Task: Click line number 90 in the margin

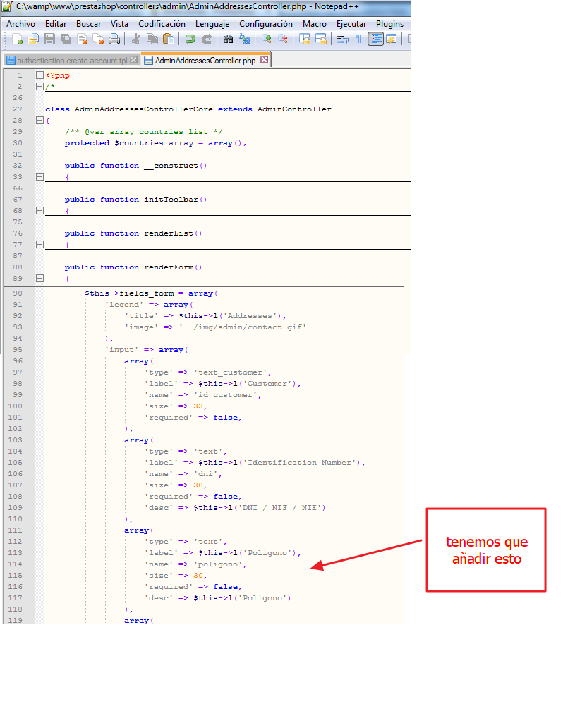Action: point(17,293)
